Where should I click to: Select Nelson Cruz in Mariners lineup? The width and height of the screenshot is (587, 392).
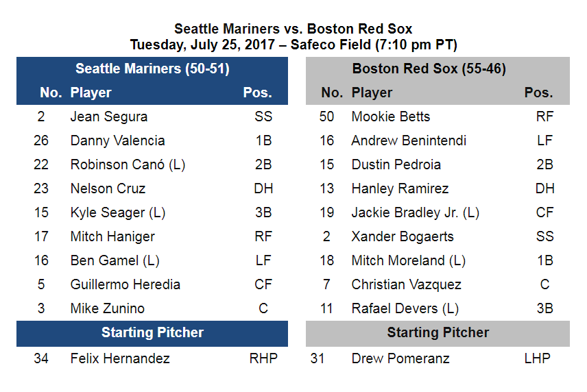coord(108,188)
